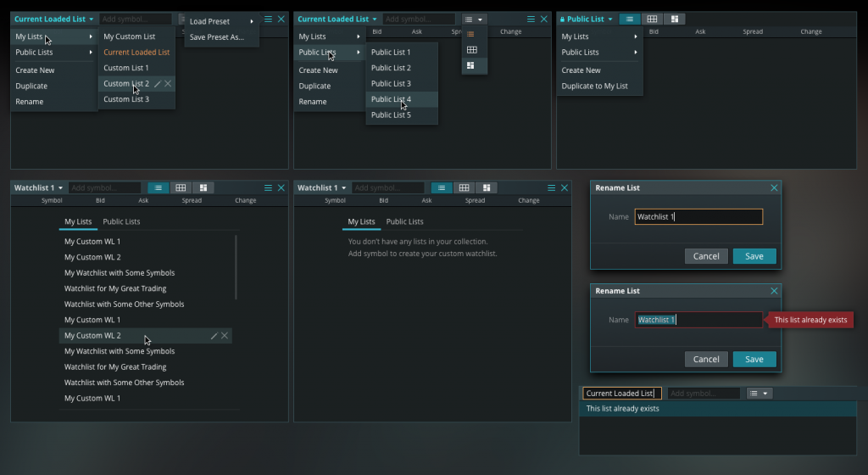
Task: Choose Save Preset As... menu entry
Action: tap(221, 37)
